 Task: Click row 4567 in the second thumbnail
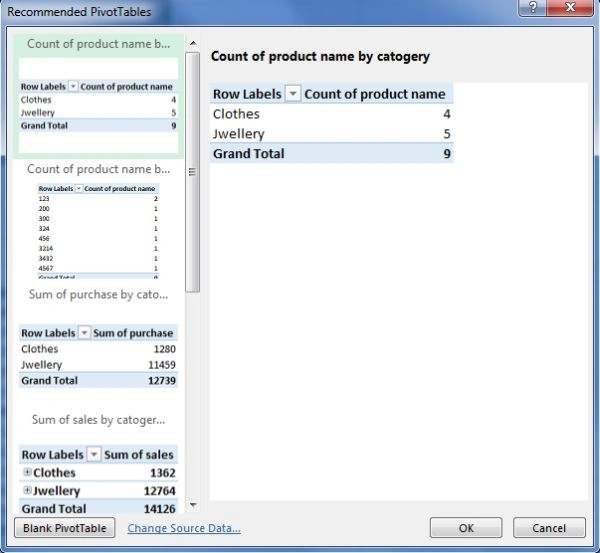coord(98,268)
